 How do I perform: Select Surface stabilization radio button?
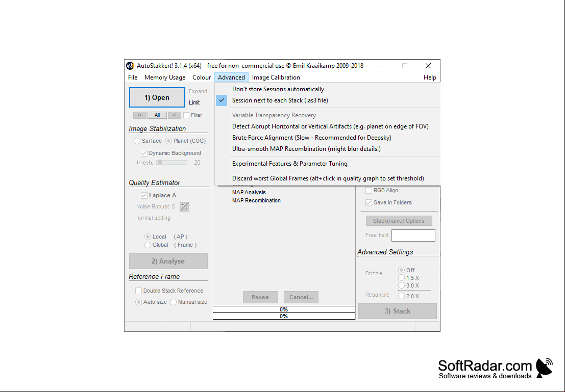[137, 141]
